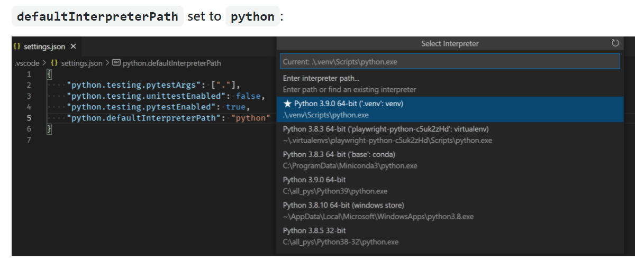
Task: Click .vscode breadcrumb folder
Action: click(26, 63)
